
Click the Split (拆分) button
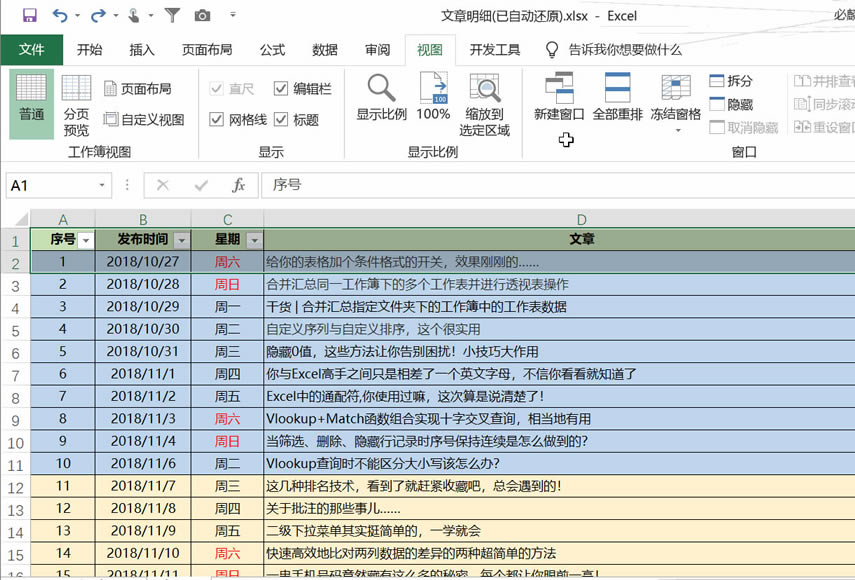731,81
